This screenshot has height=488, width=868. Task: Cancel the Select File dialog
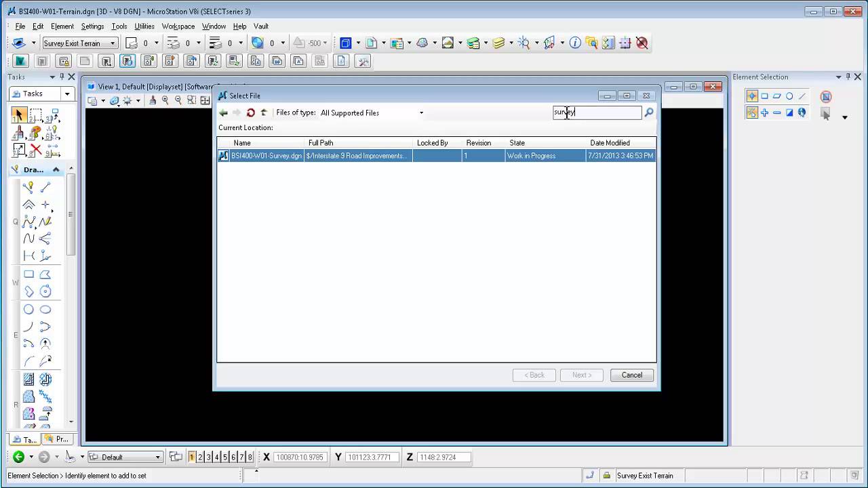(x=631, y=375)
